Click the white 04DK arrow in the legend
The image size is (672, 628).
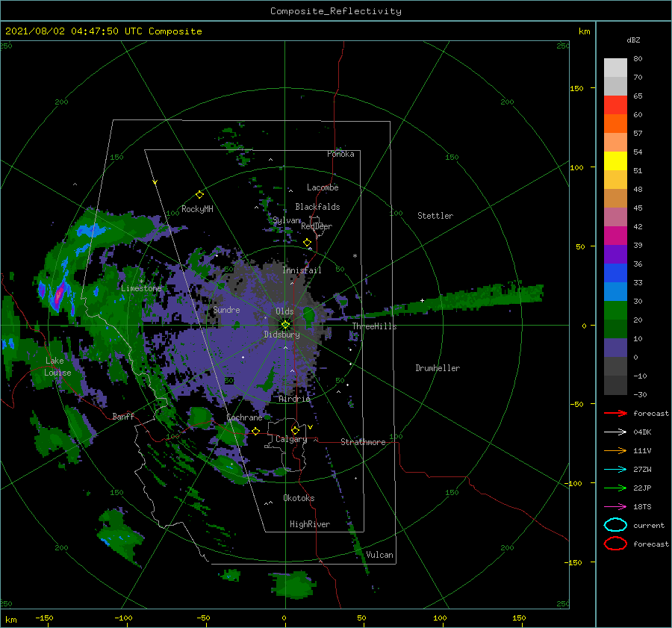point(615,432)
